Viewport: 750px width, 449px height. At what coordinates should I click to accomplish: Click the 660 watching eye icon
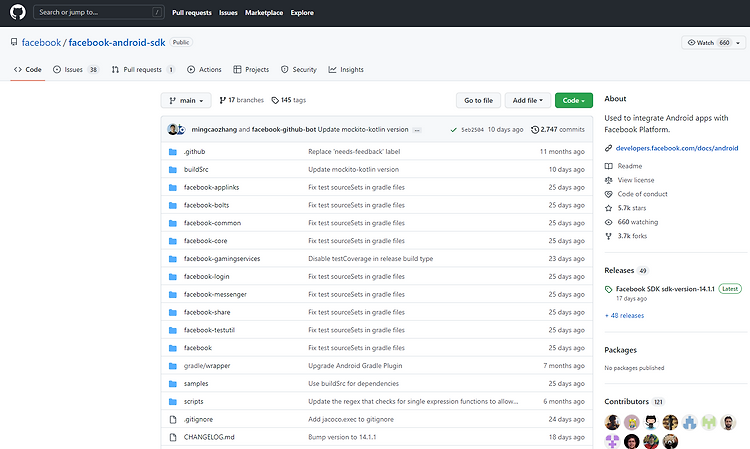tap(608, 222)
